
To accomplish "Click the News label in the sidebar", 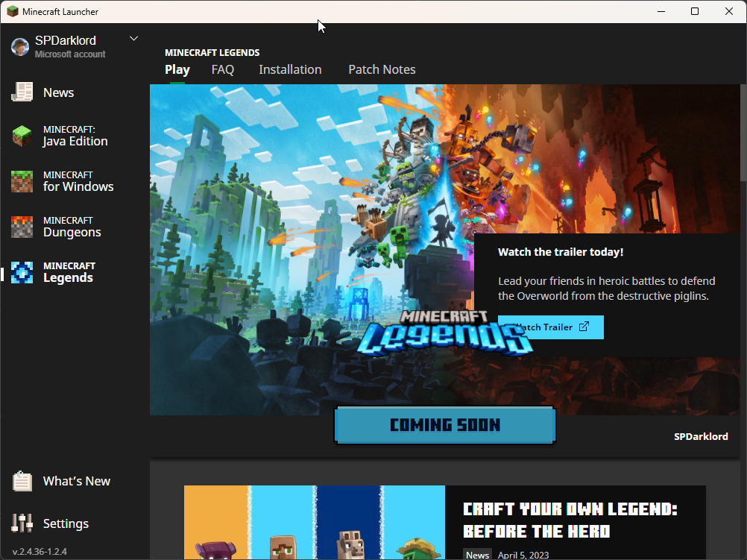I will (x=59, y=92).
